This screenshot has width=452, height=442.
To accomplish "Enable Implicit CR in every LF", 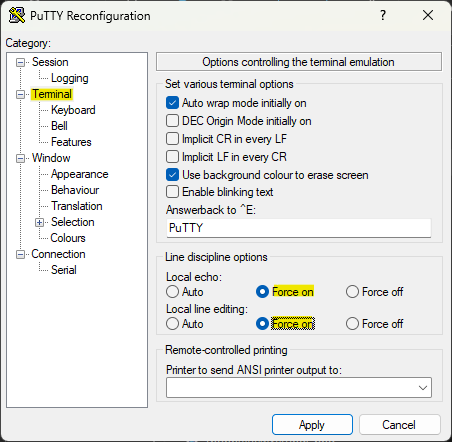I will 172,139.
